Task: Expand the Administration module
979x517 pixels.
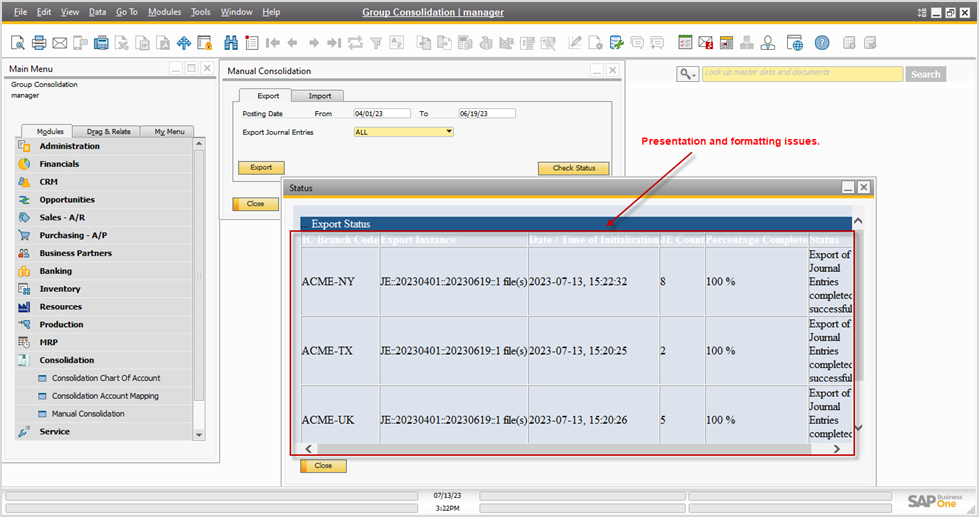Action: (69, 146)
